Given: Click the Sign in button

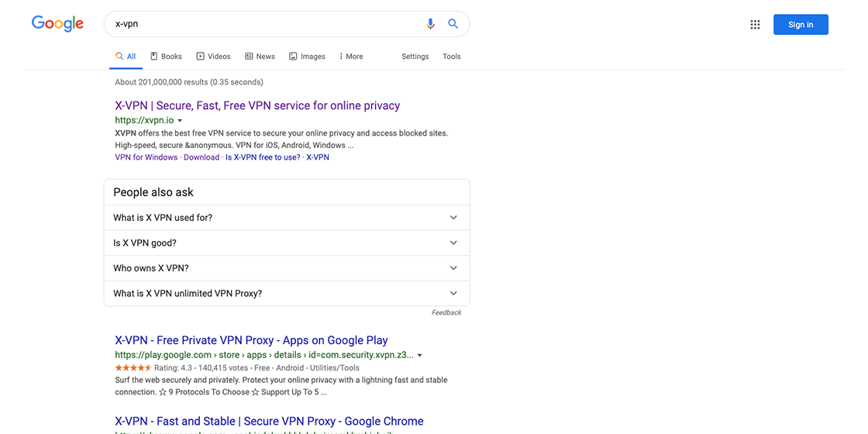Looking at the screenshot, I should coord(801,24).
